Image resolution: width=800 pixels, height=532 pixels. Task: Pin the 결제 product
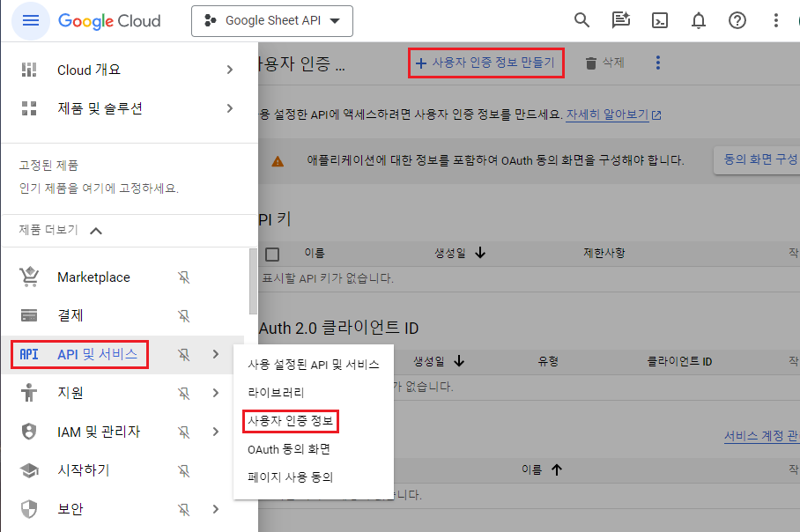click(183, 315)
